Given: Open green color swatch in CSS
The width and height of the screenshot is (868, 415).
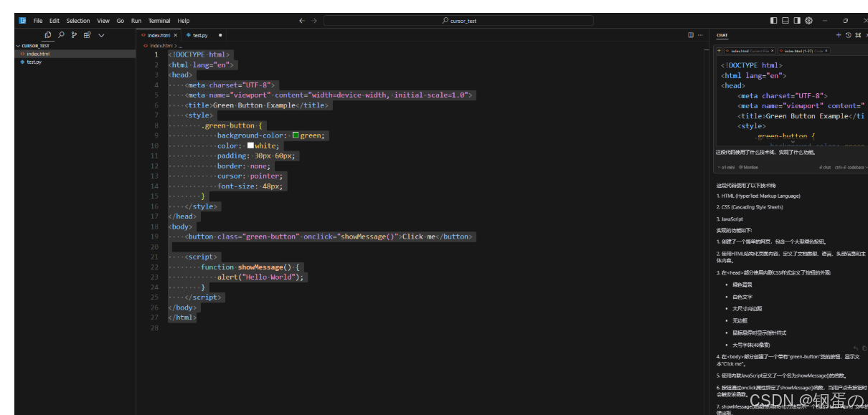Looking at the screenshot, I should point(296,135).
